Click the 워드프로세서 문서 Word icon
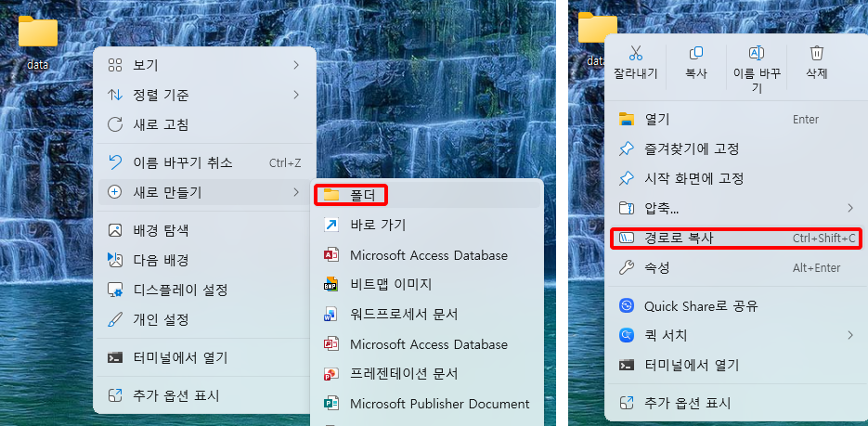The width and height of the screenshot is (868, 426). click(330, 315)
